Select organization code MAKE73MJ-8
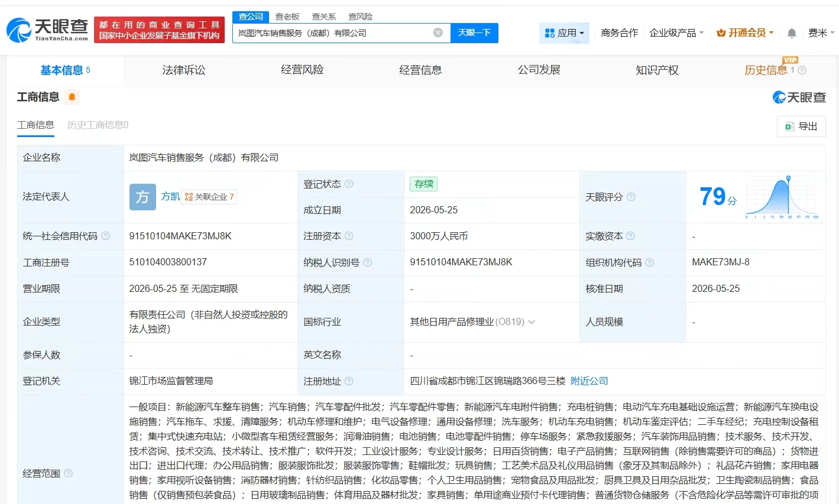The width and height of the screenshot is (839, 504). [721, 262]
